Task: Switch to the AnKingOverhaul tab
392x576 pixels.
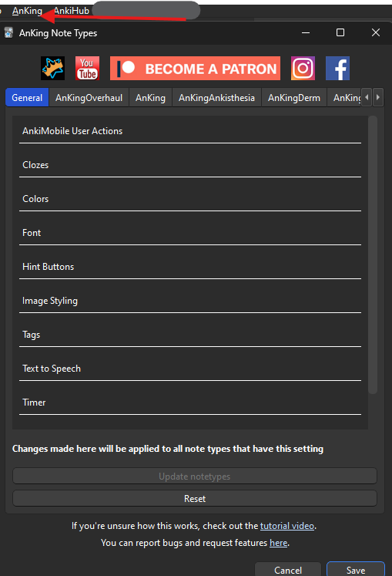Action: click(89, 98)
